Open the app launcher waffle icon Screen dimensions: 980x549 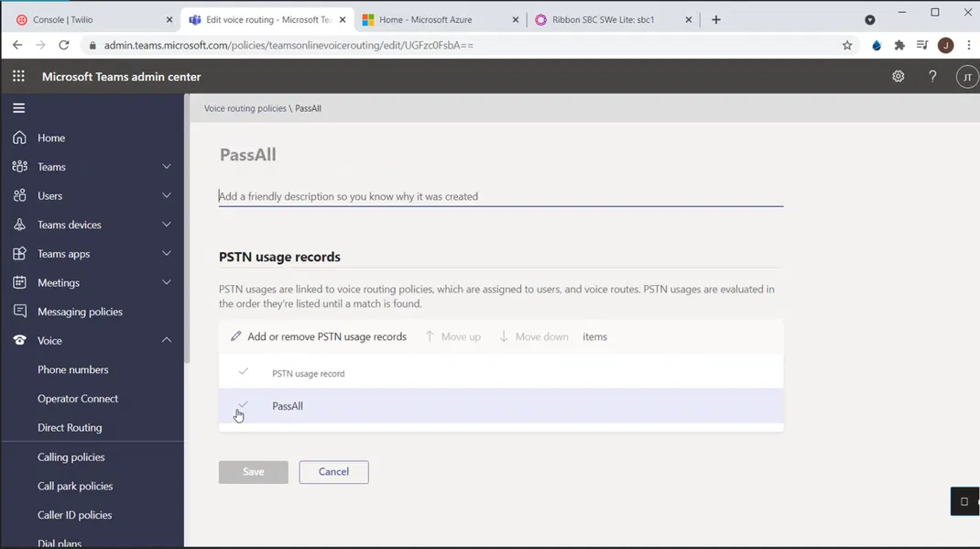pyautogui.click(x=18, y=77)
